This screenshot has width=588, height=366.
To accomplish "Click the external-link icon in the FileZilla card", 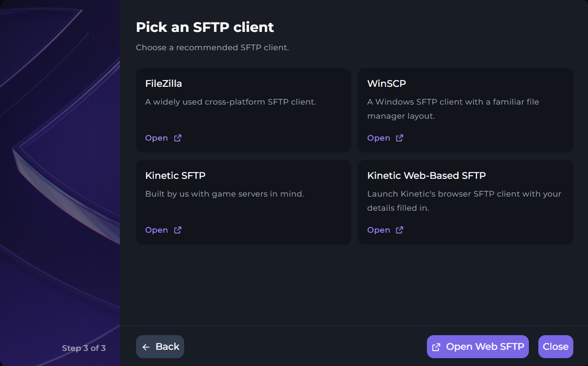I will [x=178, y=138].
